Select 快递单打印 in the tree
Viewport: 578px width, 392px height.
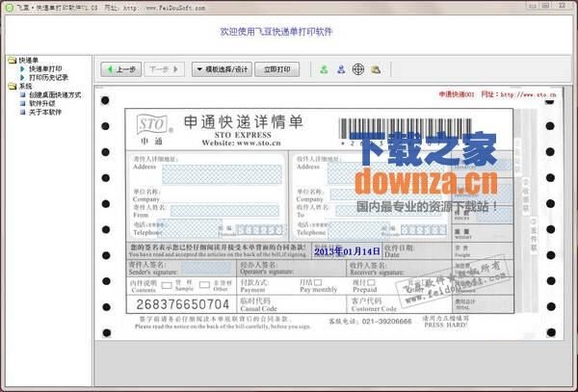[45, 69]
